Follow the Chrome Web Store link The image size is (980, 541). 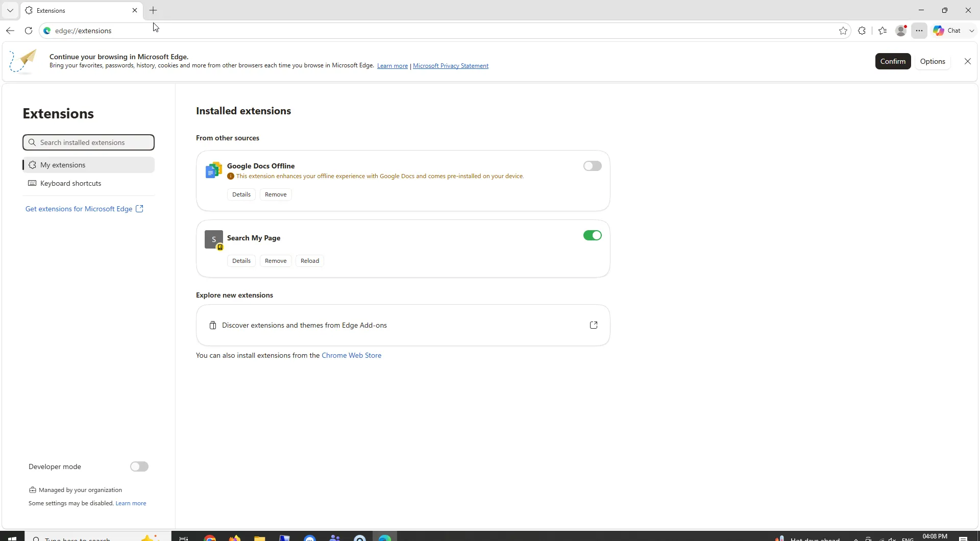point(351,355)
